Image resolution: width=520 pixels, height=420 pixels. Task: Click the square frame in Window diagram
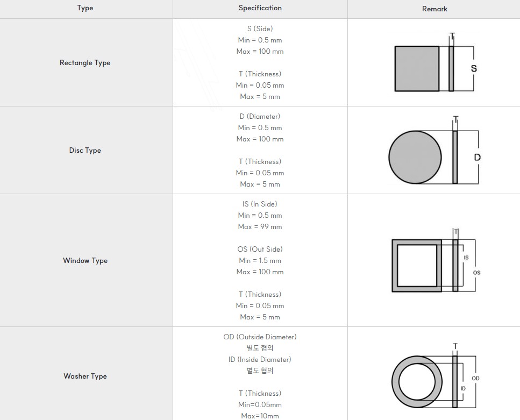coord(394,266)
